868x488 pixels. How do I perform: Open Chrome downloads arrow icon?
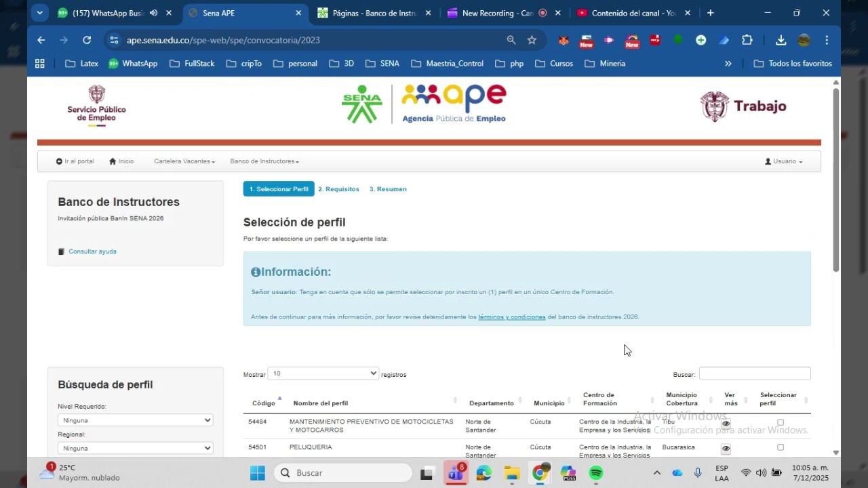point(781,40)
